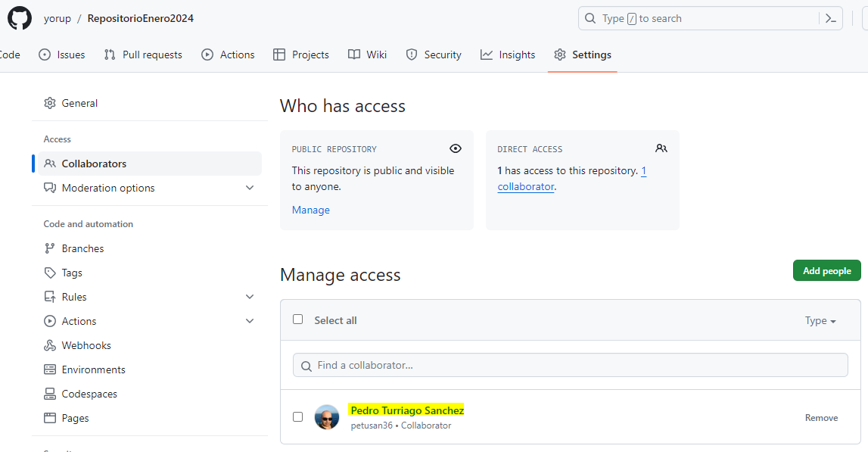This screenshot has width=868, height=452.
Task: Select the Collaborators sidebar entry
Action: [94, 163]
